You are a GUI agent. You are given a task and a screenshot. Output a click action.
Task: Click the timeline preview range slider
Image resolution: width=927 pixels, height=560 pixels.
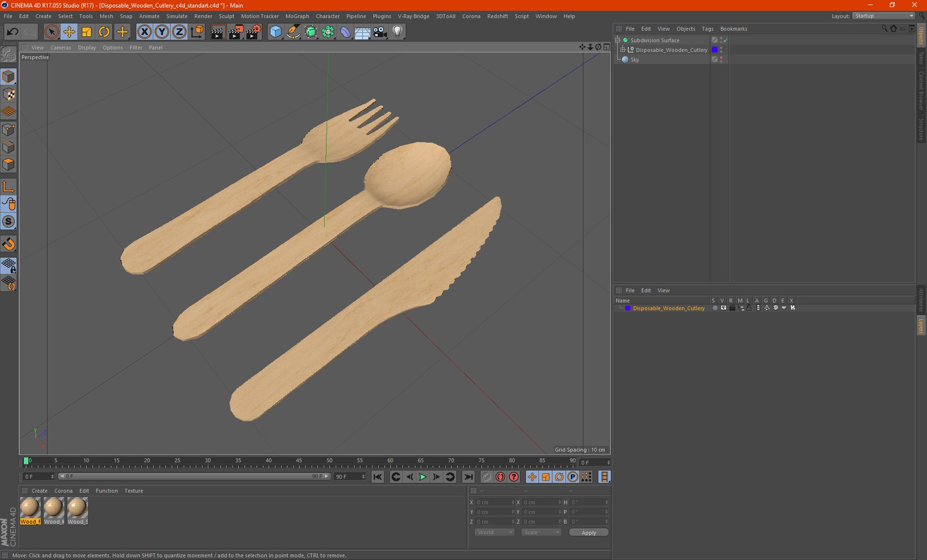point(194,477)
